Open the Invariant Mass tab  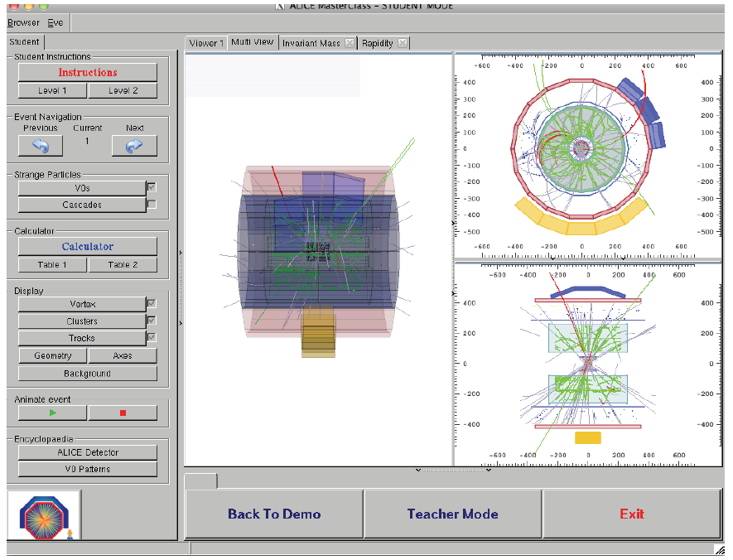pyautogui.click(x=311, y=42)
